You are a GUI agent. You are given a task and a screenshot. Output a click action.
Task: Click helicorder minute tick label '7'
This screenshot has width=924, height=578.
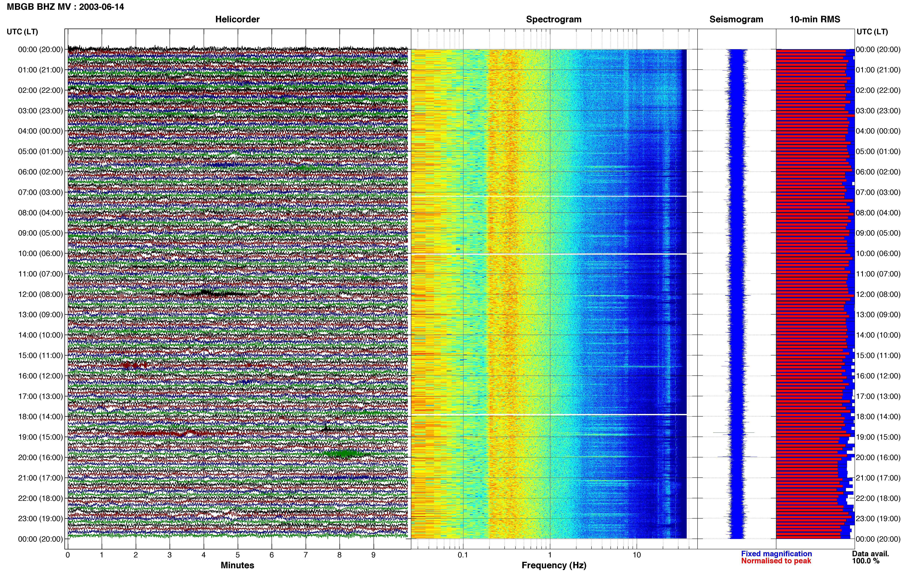pos(306,555)
